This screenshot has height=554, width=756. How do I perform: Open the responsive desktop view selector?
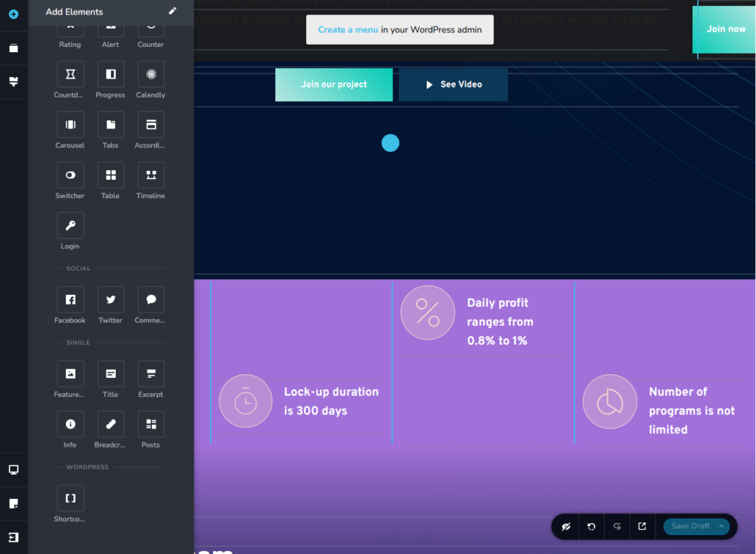14,470
